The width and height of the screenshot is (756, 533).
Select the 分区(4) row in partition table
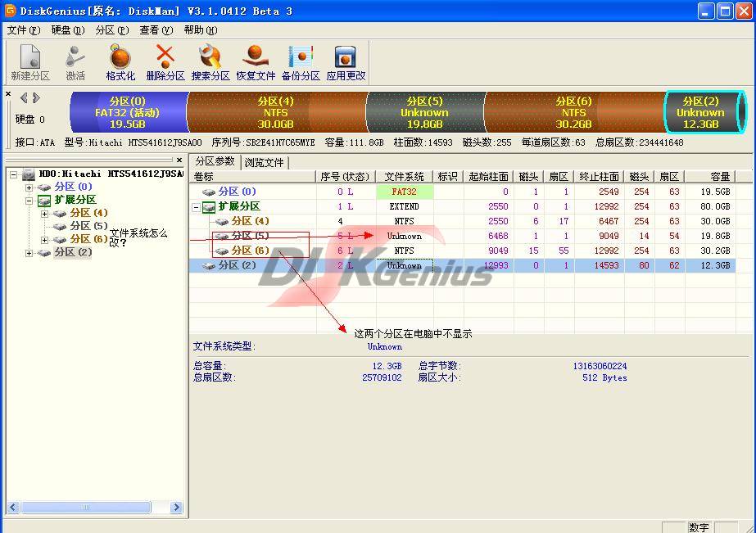click(463, 221)
